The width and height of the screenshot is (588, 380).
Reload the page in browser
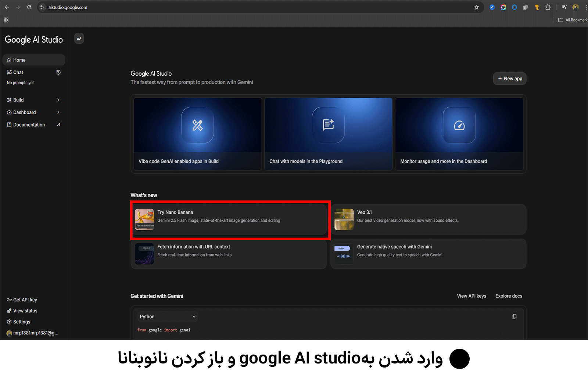pos(29,7)
